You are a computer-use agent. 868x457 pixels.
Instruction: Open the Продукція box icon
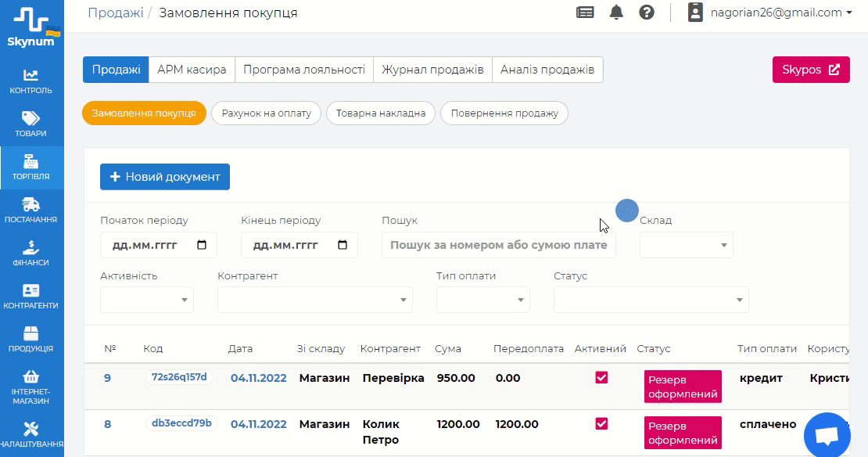point(31,334)
